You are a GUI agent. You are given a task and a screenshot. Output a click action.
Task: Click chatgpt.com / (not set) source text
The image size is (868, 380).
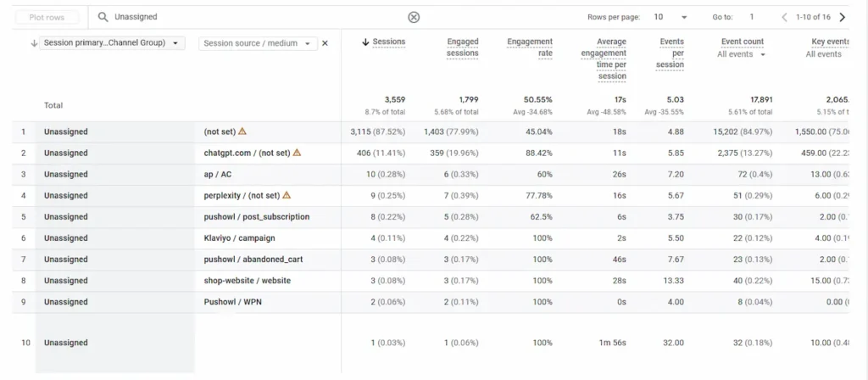[x=247, y=153]
